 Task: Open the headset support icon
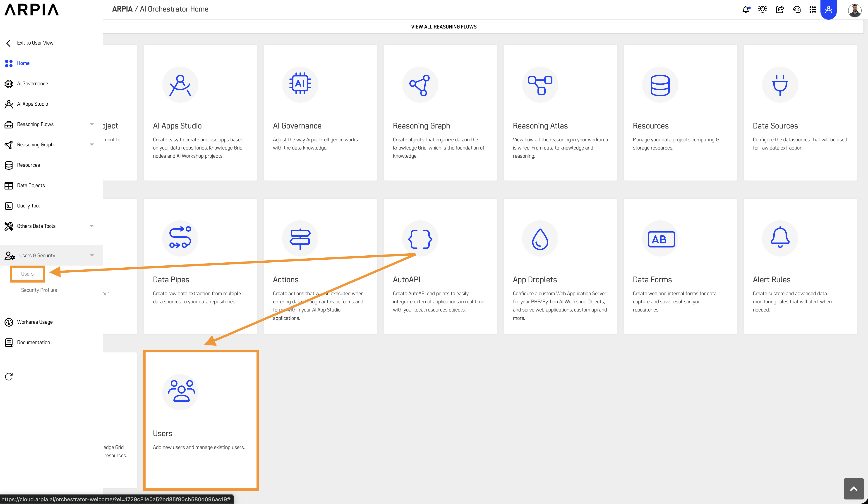tap(797, 9)
